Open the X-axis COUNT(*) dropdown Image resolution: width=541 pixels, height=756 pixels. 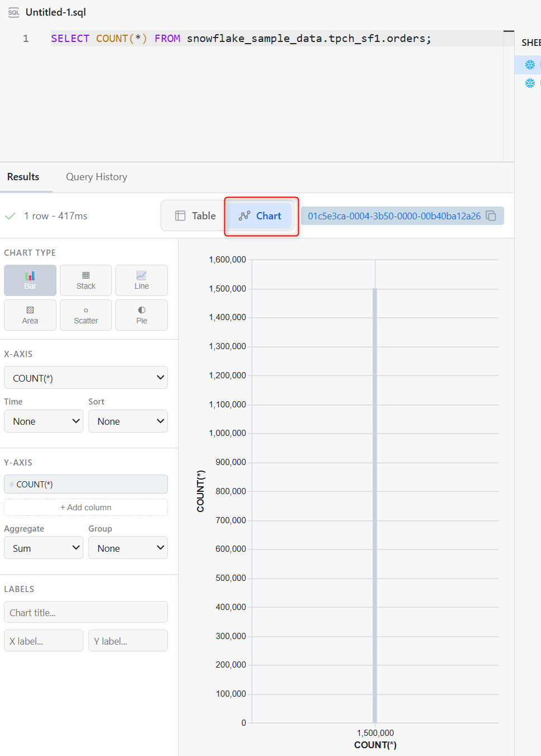click(86, 378)
